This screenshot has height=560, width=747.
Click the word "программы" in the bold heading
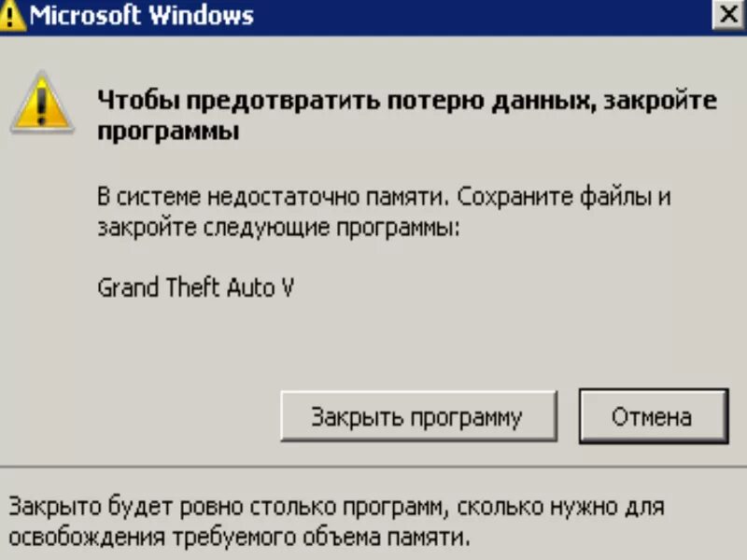coord(168,132)
